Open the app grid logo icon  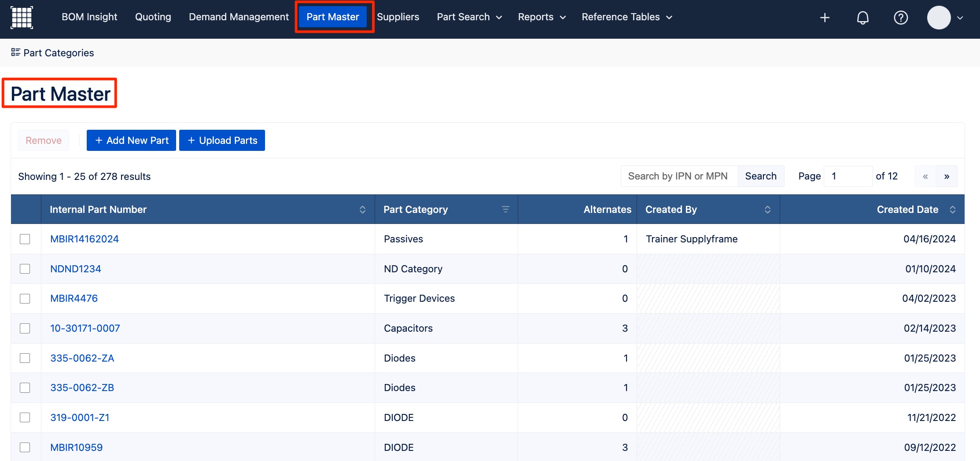[22, 18]
